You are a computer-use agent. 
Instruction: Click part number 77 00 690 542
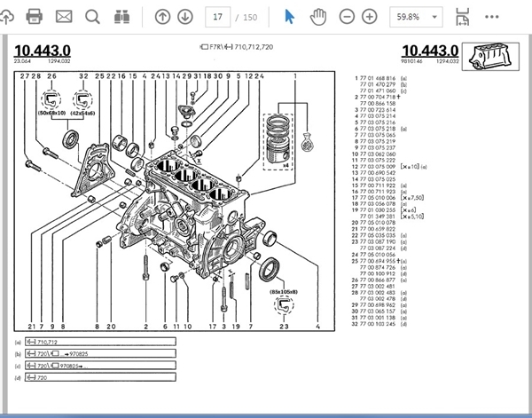tap(378, 173)
